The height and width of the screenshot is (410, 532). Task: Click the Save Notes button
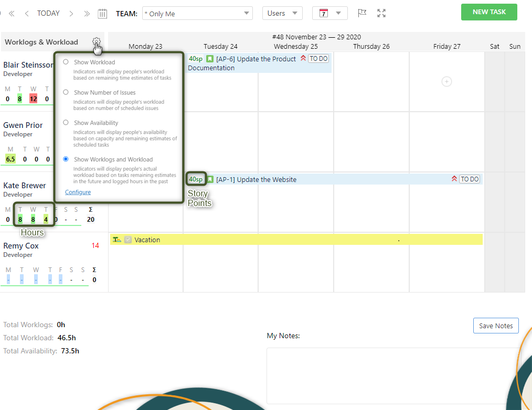tap(496, 326)
